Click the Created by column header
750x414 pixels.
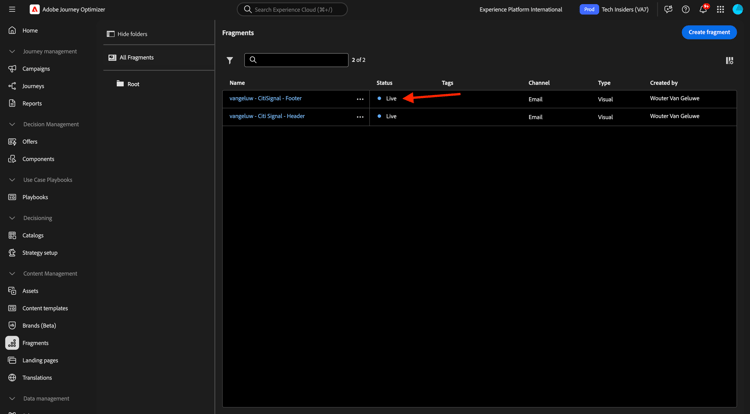663,83
